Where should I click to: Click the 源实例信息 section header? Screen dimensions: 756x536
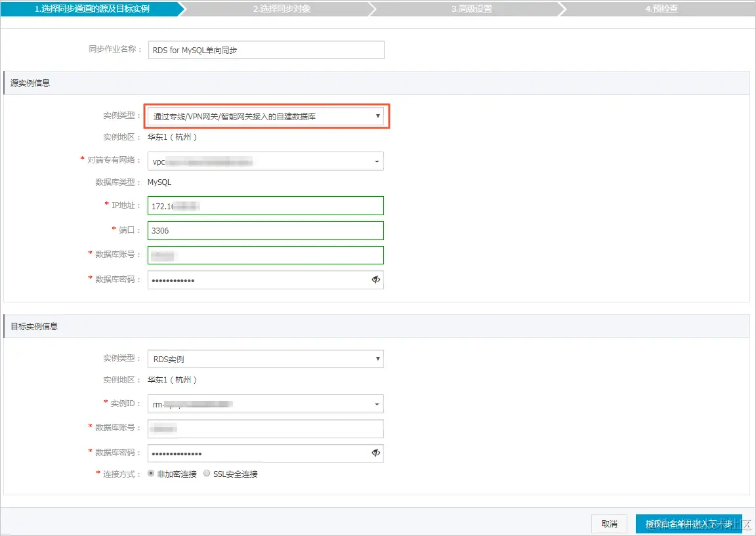pos(377,83)
